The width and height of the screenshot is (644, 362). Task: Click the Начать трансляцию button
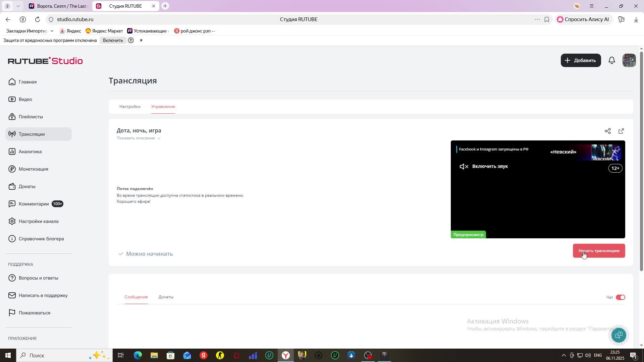pos(599,251)
